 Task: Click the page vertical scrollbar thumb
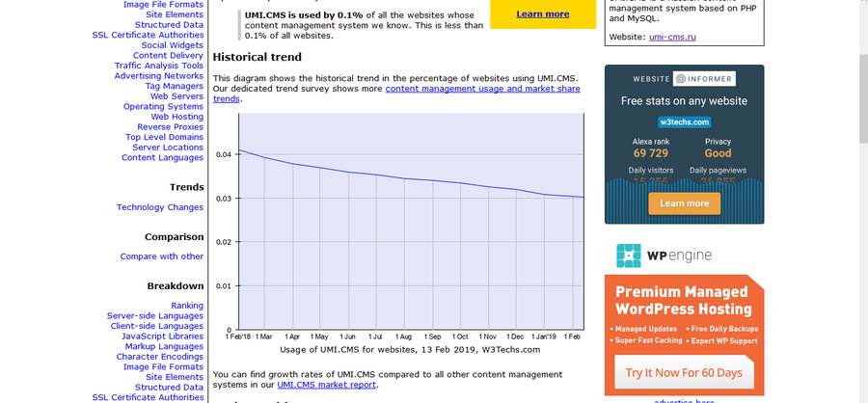pos(863,99)
